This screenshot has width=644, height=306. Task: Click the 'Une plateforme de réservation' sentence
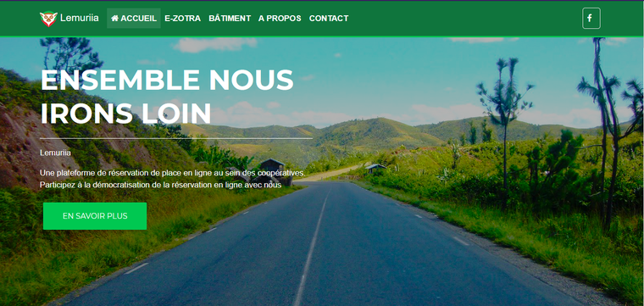pos(172,173)
